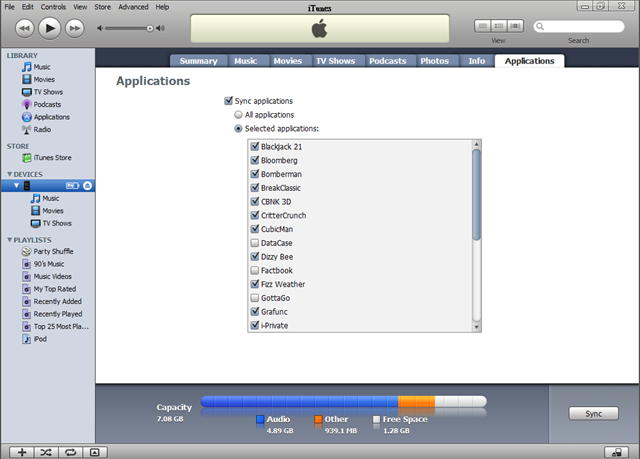The image size is (640, 459).
Task: Collapse the device disclosure triangle
Action: 16,186
